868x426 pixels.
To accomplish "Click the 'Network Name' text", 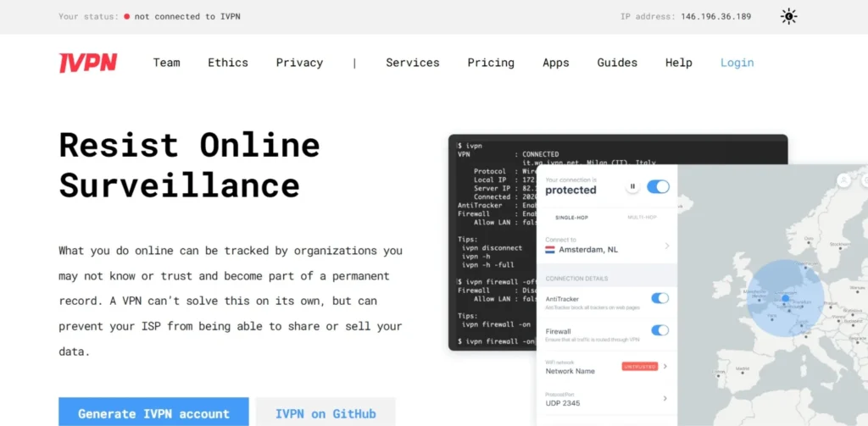I will (570, 371).
